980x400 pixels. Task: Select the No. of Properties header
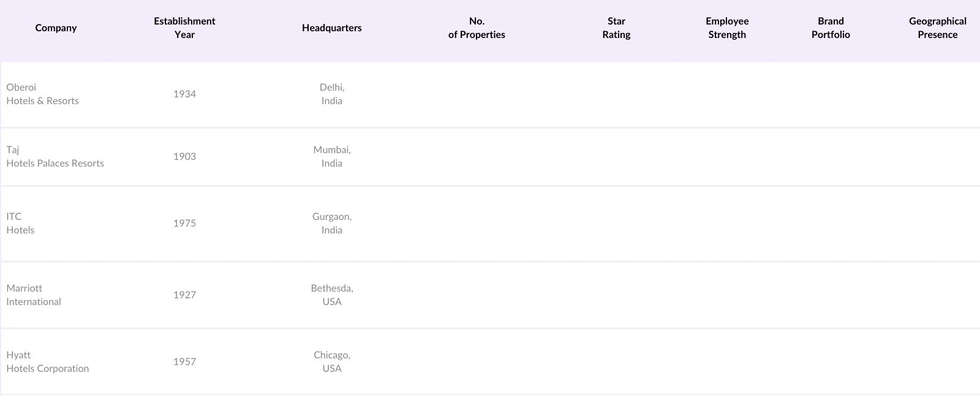click(477, 28)
